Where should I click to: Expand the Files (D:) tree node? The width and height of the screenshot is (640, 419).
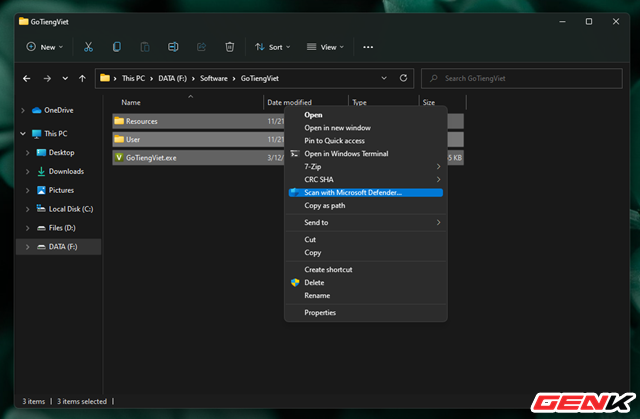tap(27, 228)
